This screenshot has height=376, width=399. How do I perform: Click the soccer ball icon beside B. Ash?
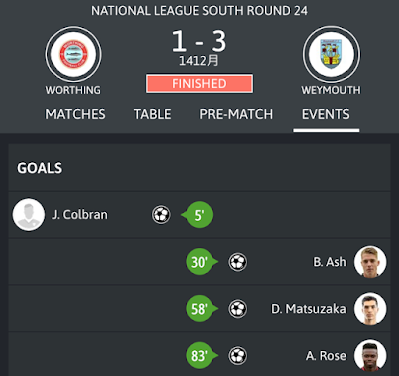point(238,262)
